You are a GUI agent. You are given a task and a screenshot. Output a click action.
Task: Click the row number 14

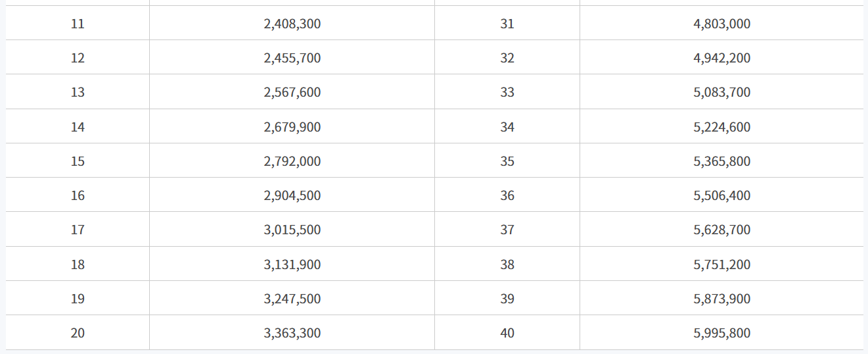[78, 127]
